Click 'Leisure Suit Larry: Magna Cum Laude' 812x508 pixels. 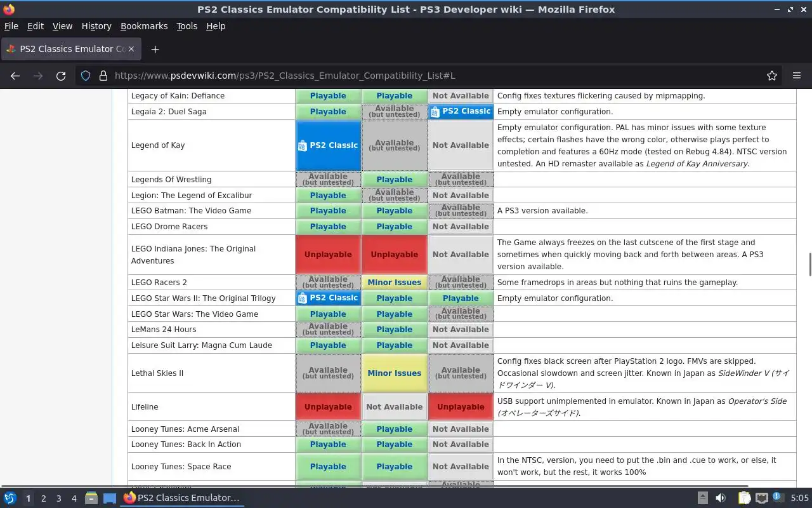click(202, 345)
